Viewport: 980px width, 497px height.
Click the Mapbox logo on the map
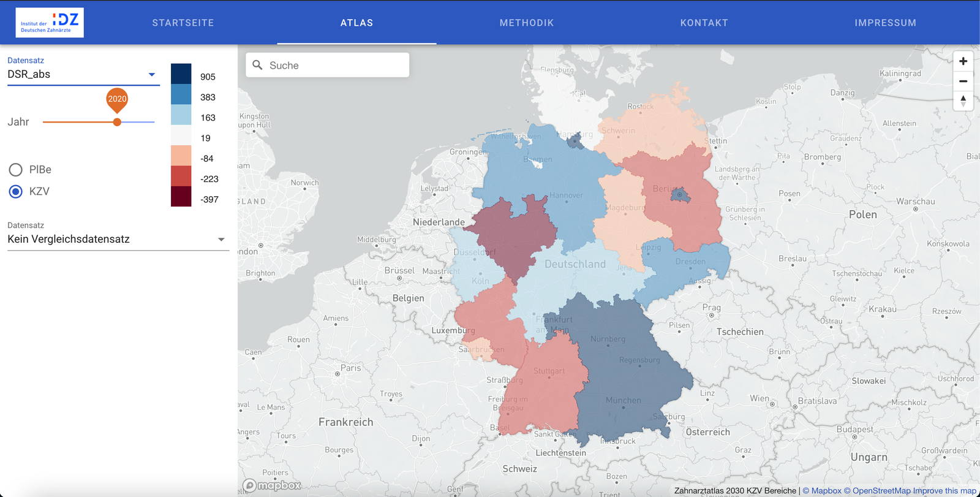click(x=273, y=485)
